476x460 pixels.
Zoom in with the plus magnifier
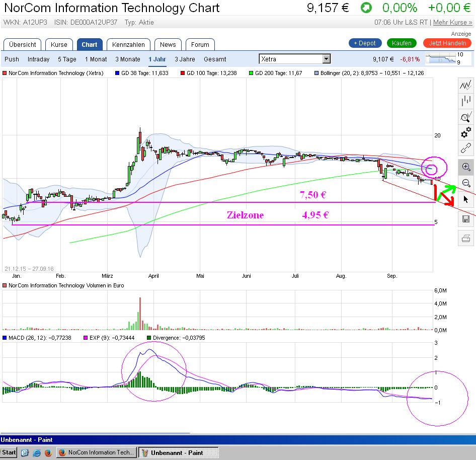[466, 167]
